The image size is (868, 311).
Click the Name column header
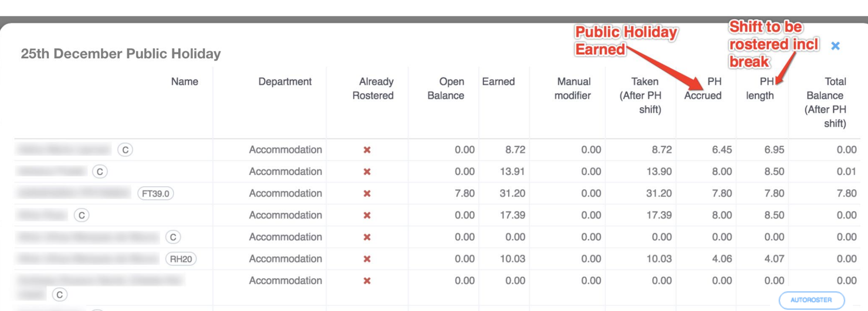tap(185, 82)
